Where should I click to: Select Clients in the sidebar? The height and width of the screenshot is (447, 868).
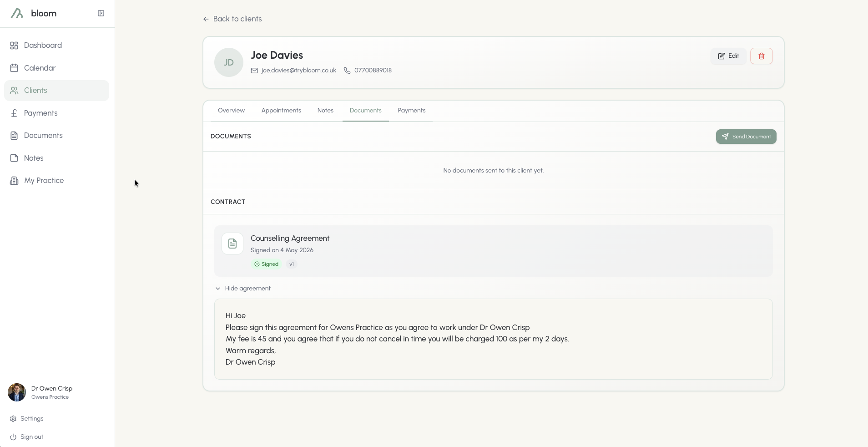tap(56, 91)
